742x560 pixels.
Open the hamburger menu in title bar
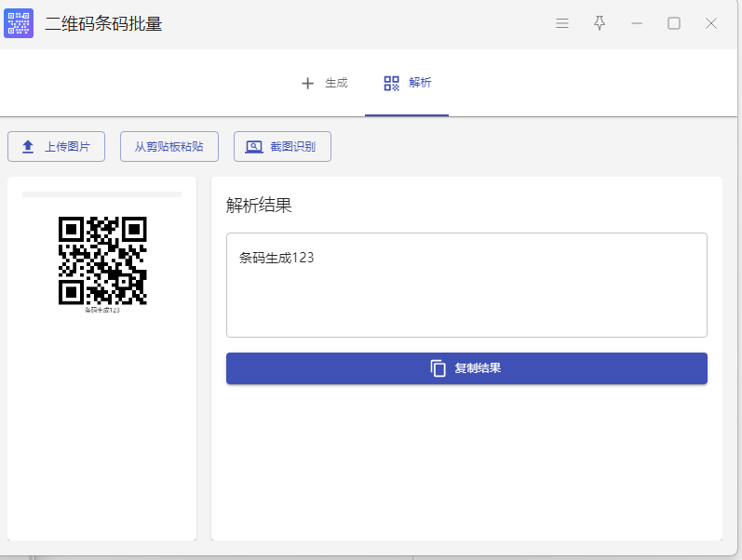(x=562, y=23)
